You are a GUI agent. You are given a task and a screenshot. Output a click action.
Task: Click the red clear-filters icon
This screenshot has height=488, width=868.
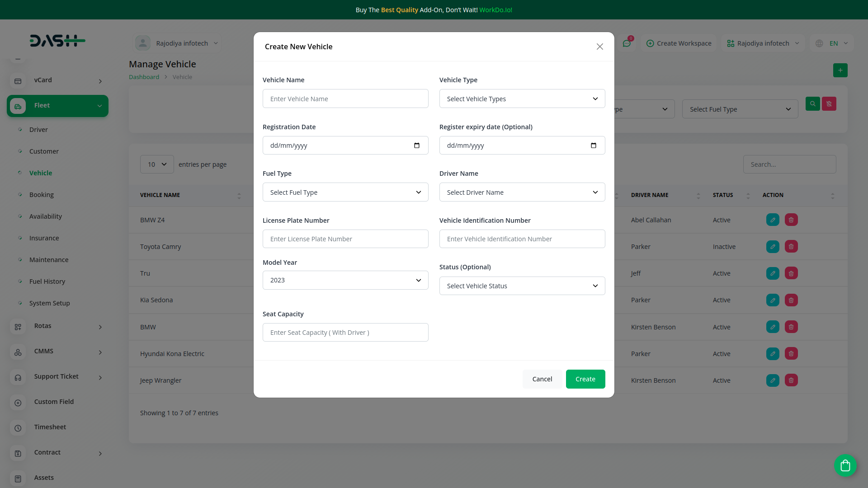[829, 103]
